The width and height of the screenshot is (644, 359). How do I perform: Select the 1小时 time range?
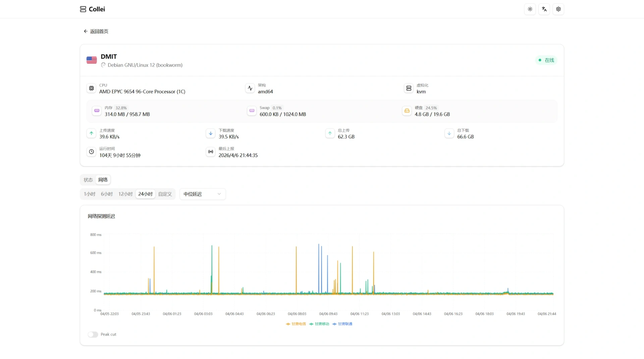90,194
